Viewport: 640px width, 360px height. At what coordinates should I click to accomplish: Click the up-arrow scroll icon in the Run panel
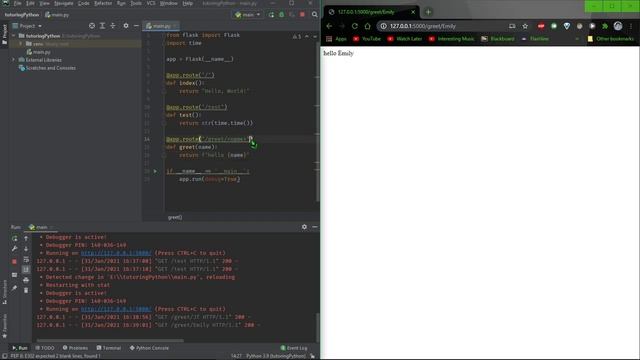(x=26, y=238)
